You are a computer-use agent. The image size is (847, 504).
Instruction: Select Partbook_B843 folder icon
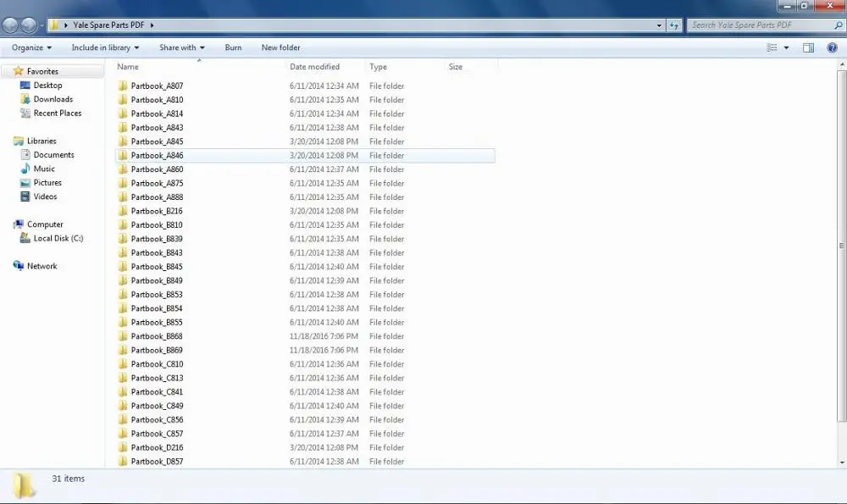[123, 252]
